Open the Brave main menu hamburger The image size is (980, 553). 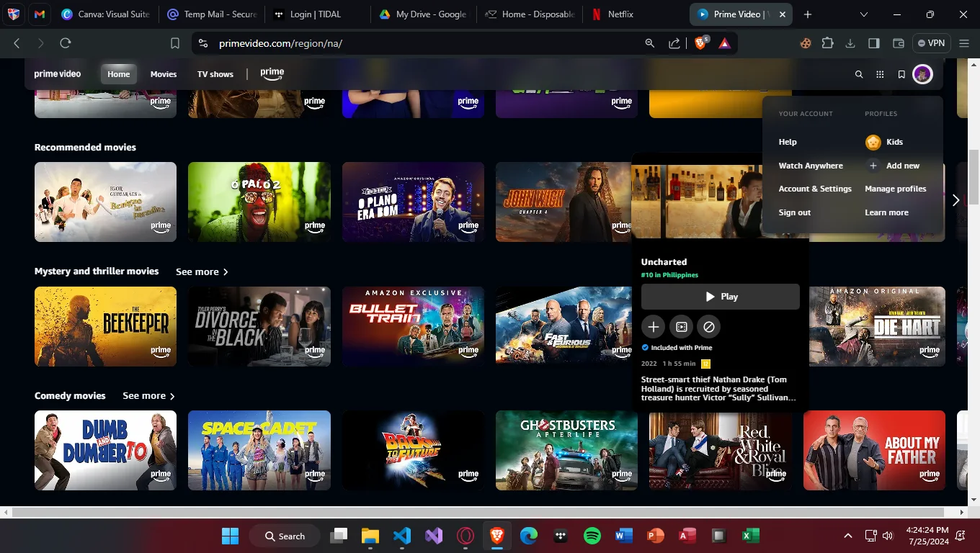coord(964,43)
